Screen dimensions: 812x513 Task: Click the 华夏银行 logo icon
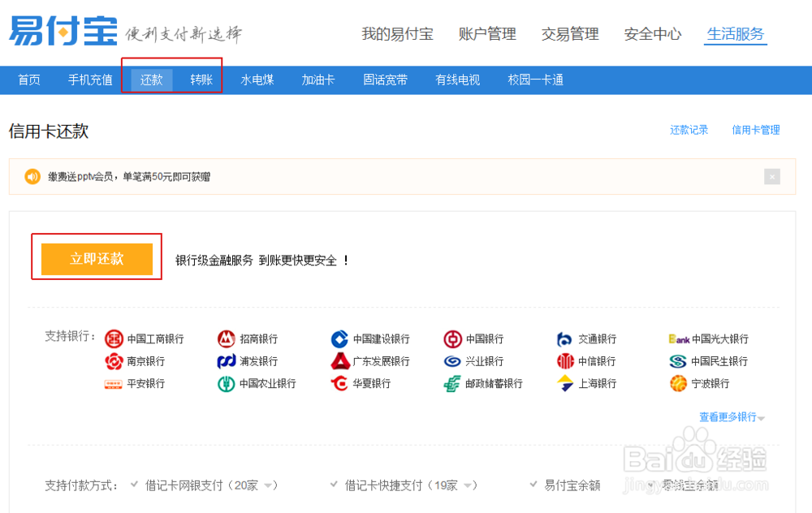point(339,384)
